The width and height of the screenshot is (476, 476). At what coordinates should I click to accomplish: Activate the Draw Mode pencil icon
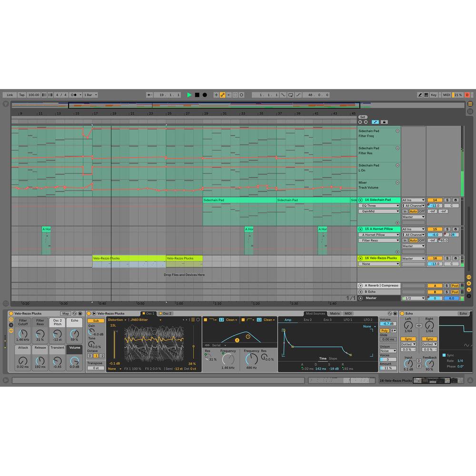[420, 95]
